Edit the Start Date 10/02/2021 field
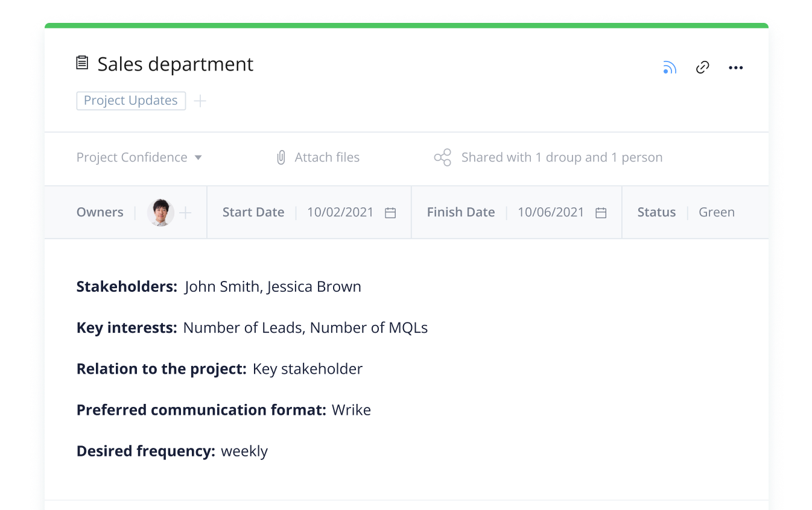812x510 pixels. point(340,212)
